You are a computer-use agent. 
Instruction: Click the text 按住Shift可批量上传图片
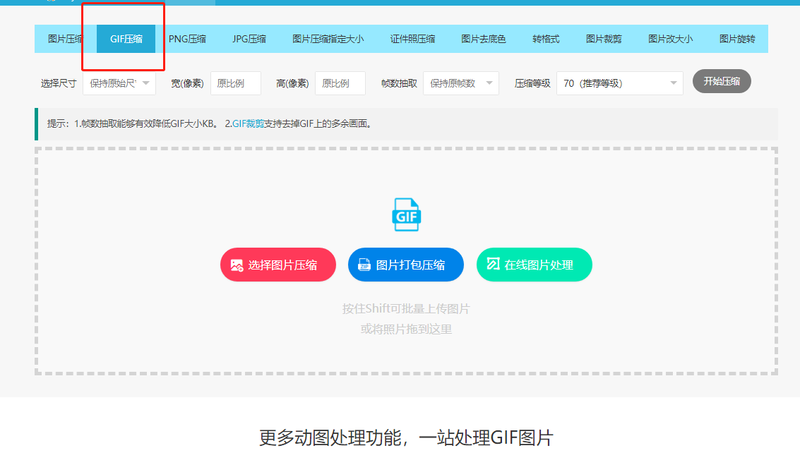click(x=406, y=309)
